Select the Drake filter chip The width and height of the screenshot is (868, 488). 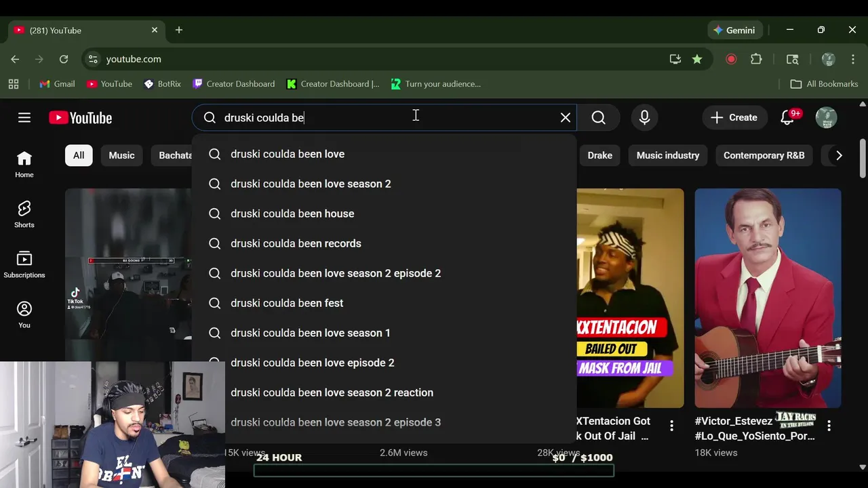tap(599, 155)
